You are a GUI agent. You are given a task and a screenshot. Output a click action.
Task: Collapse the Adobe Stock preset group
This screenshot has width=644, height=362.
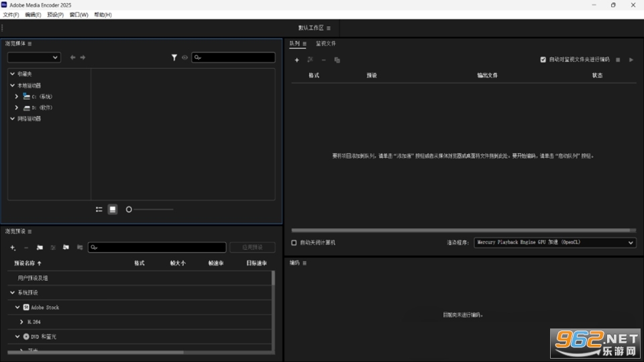(x=17, y=308)
